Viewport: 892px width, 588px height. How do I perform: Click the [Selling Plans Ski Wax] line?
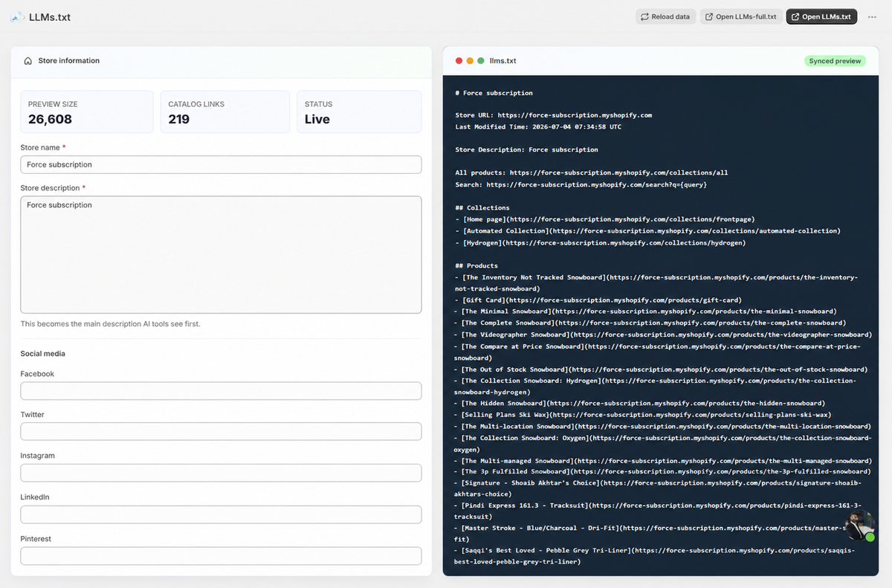click(x=643, y=415)
